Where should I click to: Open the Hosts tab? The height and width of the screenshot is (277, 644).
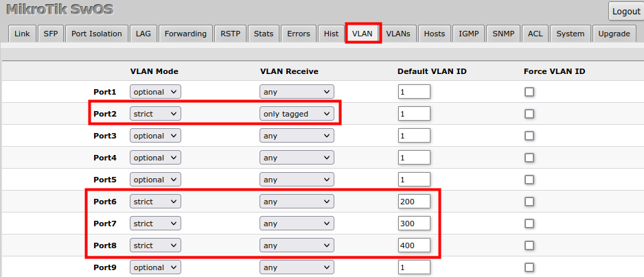pyautogui.click(x=435, y=34)
